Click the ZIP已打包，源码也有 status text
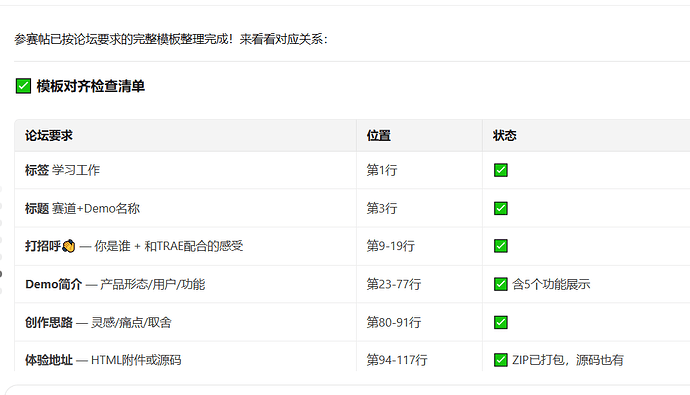This screenshot has height=395, width=690. coord(568,360)
